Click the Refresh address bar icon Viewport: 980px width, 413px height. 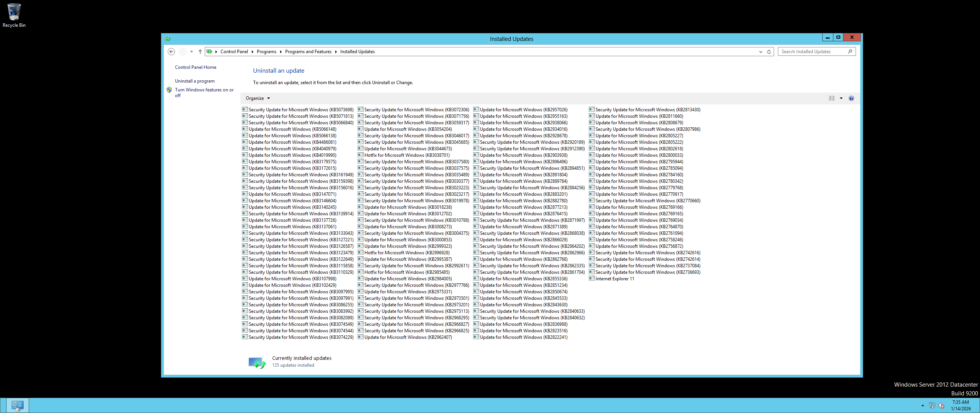(x=769, y=52)
